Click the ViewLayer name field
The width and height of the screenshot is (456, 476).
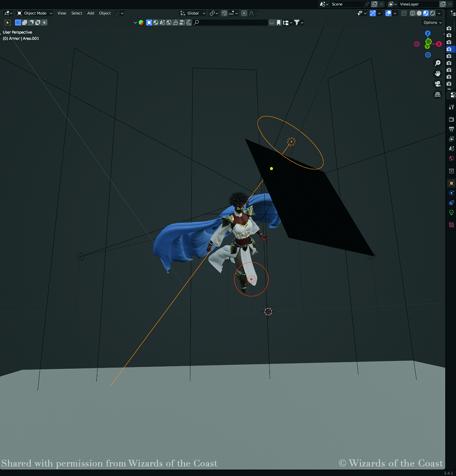tap(418, 4)
